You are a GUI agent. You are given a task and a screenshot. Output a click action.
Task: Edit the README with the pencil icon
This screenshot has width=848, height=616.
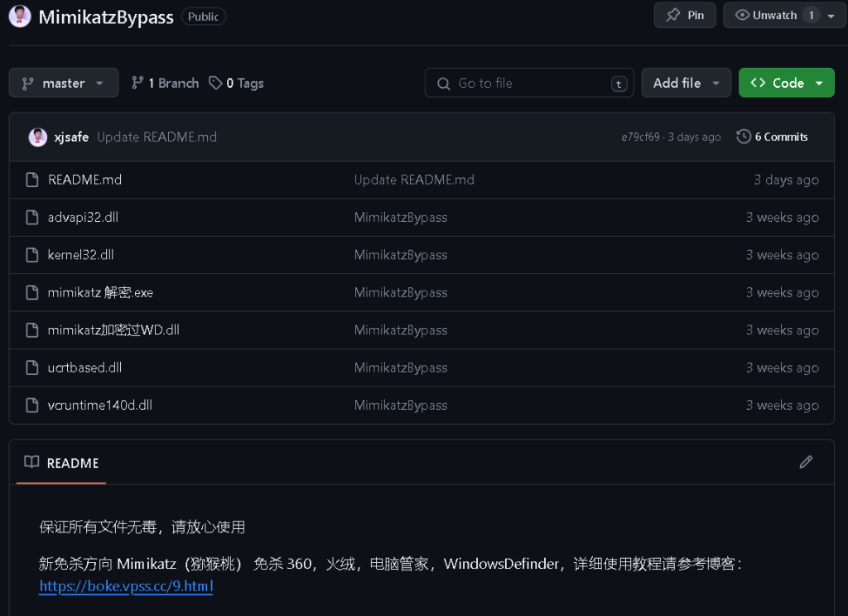coord(806,462)
